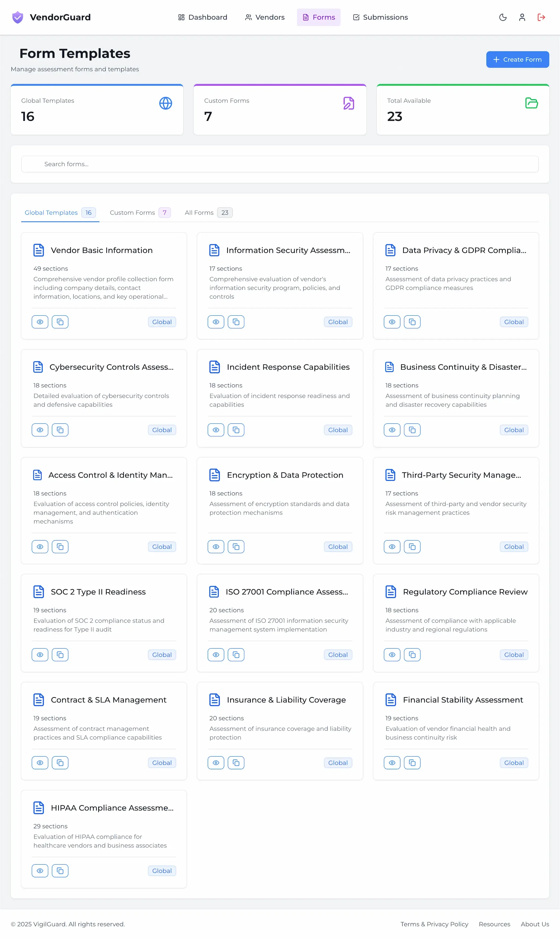Duplicate the Vendor Basic Information form

click(60, 322)
